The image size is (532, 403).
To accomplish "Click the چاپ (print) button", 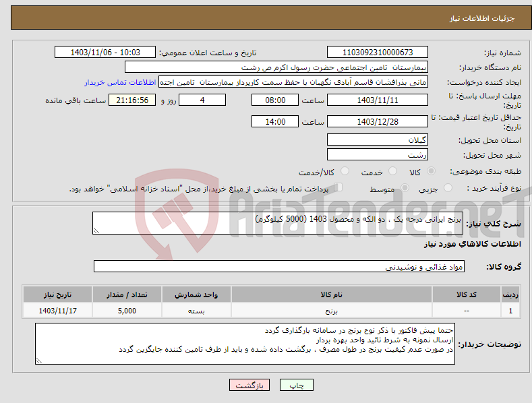I will [296, 385].
